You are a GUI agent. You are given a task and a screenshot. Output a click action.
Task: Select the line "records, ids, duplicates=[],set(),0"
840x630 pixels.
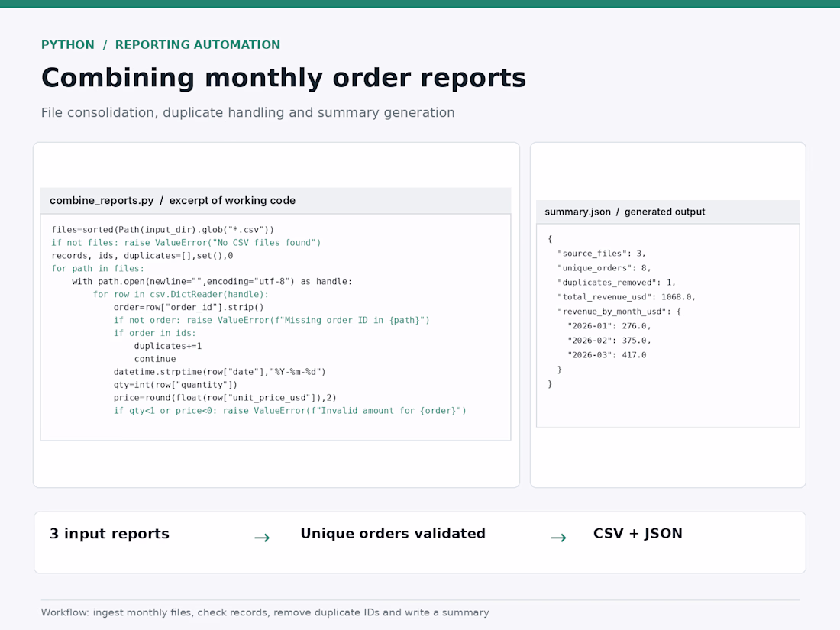pos(143,256)
